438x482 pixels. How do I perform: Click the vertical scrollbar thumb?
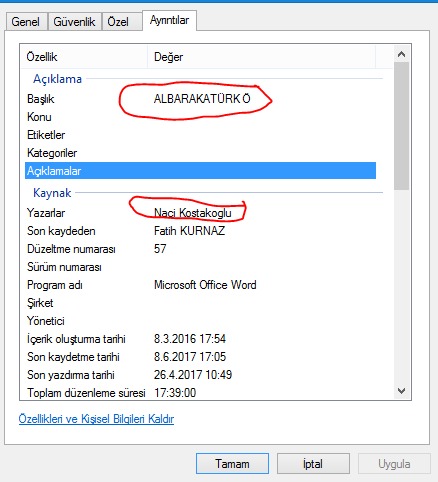click(402, 126)
